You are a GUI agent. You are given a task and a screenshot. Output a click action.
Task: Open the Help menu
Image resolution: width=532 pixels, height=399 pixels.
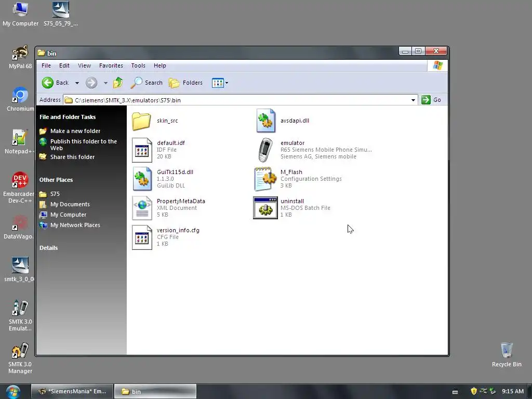coord(160,65)
